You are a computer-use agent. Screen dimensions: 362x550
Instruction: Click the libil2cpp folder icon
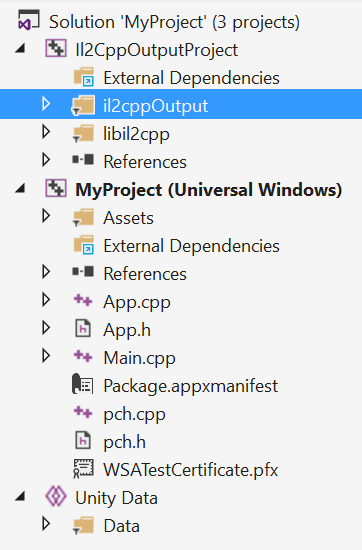(x=83, y=134)
